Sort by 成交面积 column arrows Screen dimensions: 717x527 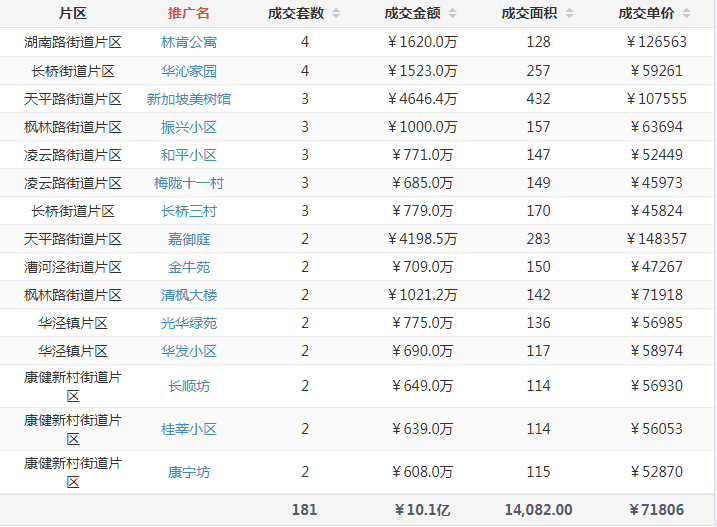tap(569, 14)
